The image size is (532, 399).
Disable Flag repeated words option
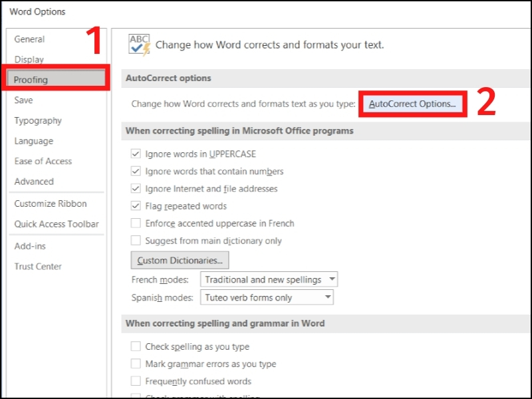[136, 205]
